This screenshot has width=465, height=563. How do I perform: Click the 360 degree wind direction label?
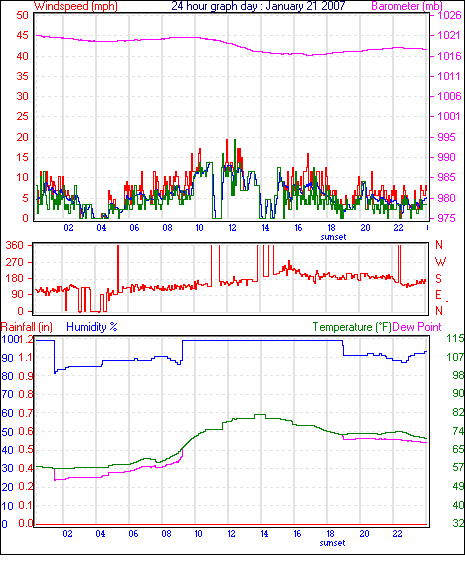(15, 245)
